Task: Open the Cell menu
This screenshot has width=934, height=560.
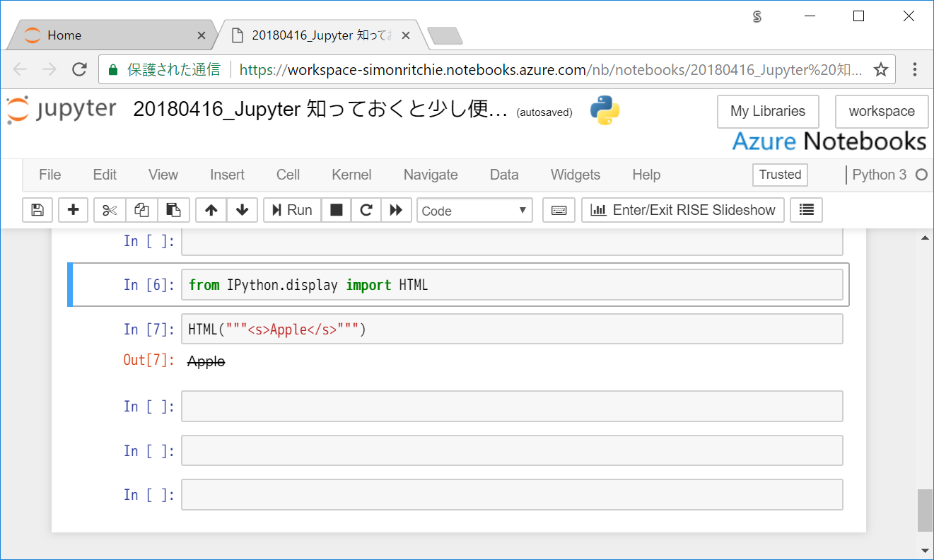Action: (287, 175)
